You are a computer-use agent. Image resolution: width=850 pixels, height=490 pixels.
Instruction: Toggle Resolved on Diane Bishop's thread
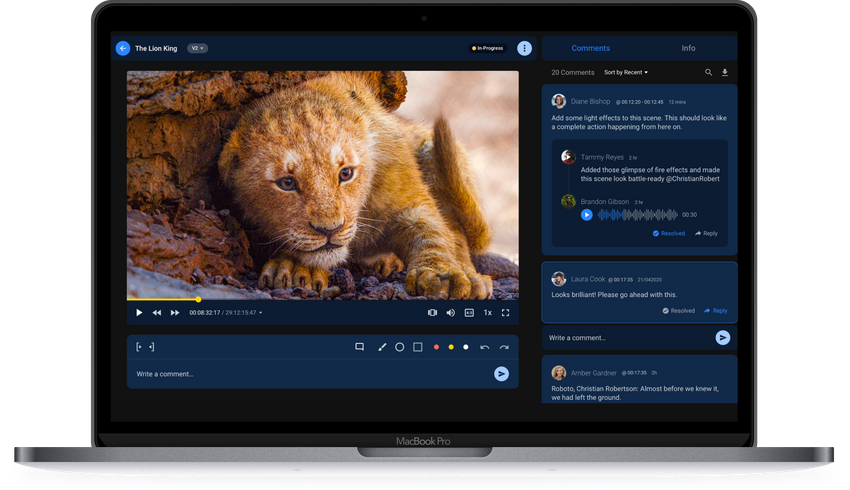[x=668, y=234]
